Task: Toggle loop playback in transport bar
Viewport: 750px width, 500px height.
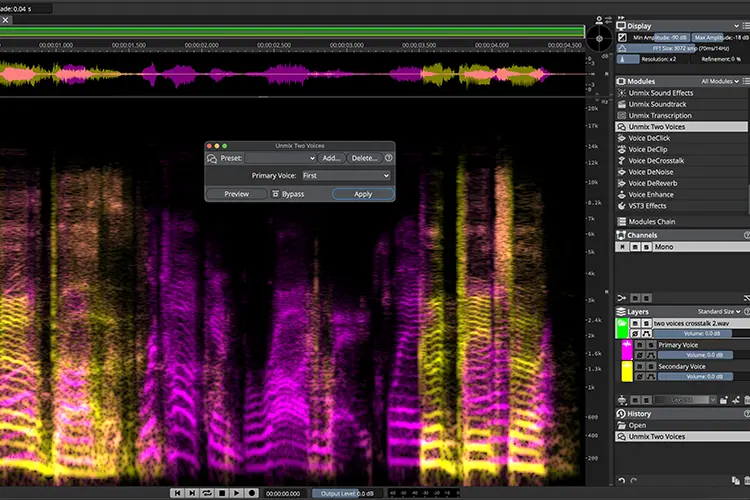Action: tap(207, 493)
